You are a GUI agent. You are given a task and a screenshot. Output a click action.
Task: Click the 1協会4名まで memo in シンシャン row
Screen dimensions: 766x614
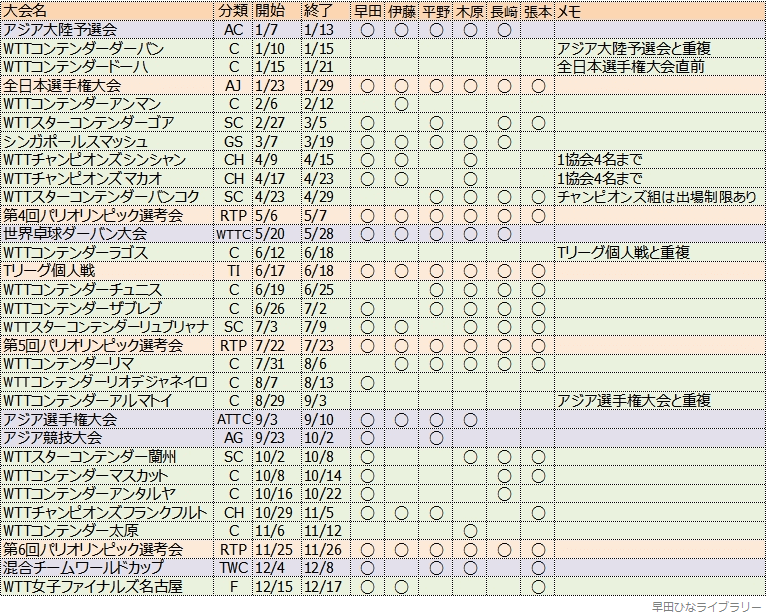click(599, 160)
